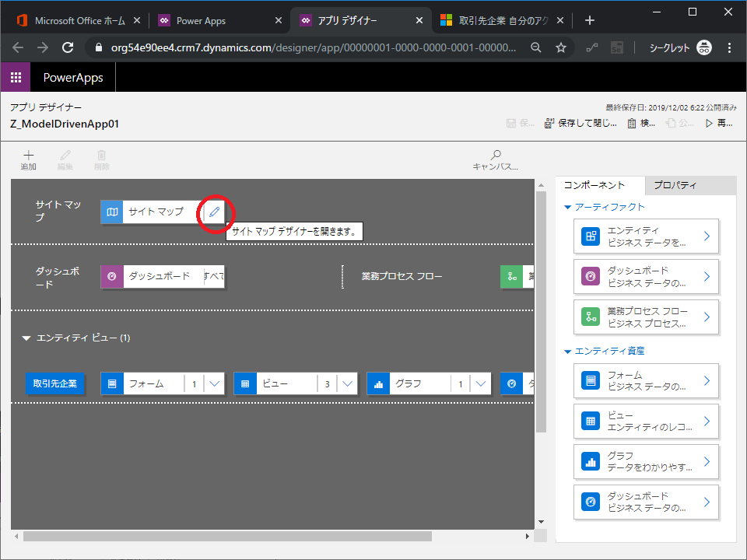
Task: Click the シークレット incognito profile icon
Action: tap(703, 47)
